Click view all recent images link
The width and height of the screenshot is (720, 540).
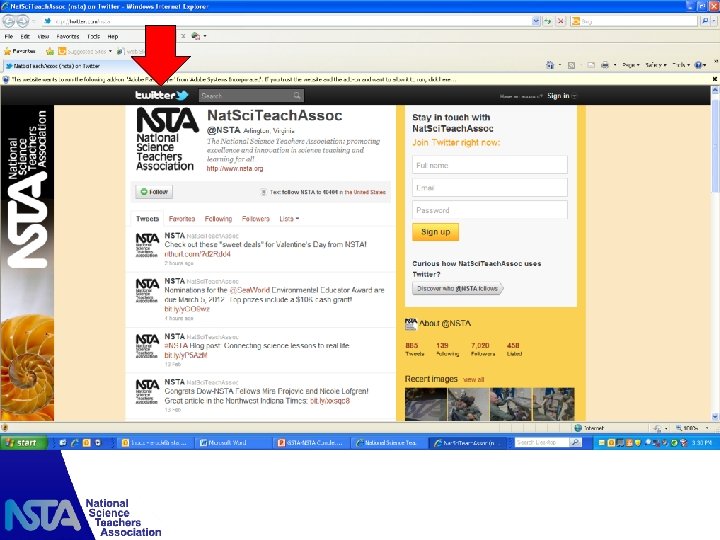pyautogui.click(x=473, y=380)
